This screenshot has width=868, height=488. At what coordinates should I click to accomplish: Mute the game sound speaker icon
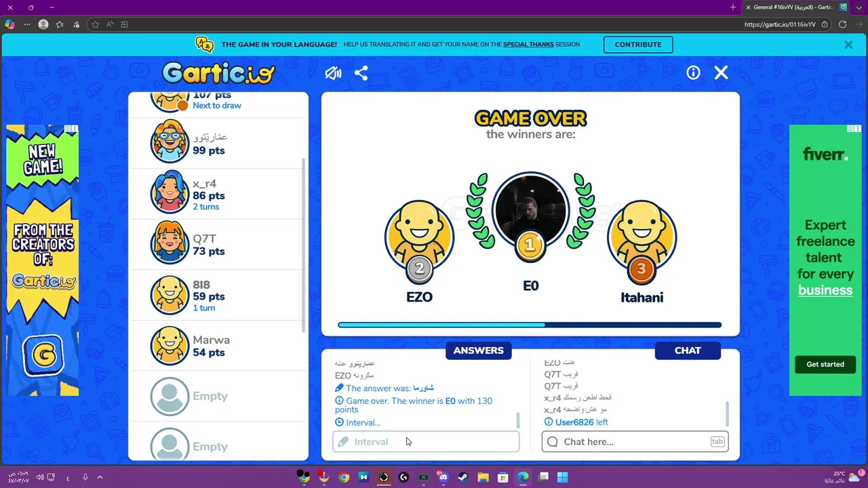pos(333,73)
